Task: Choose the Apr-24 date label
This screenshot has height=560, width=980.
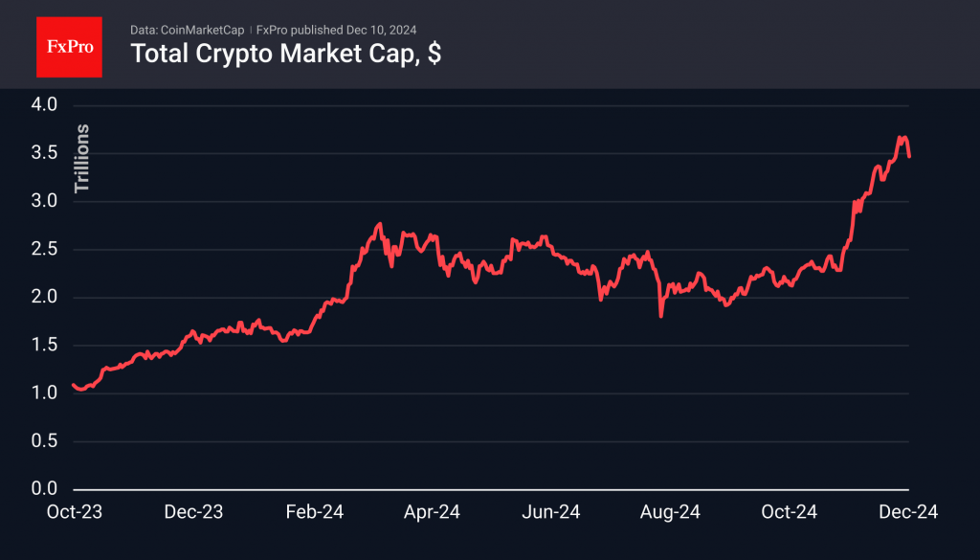Action: tap(432, 513)
